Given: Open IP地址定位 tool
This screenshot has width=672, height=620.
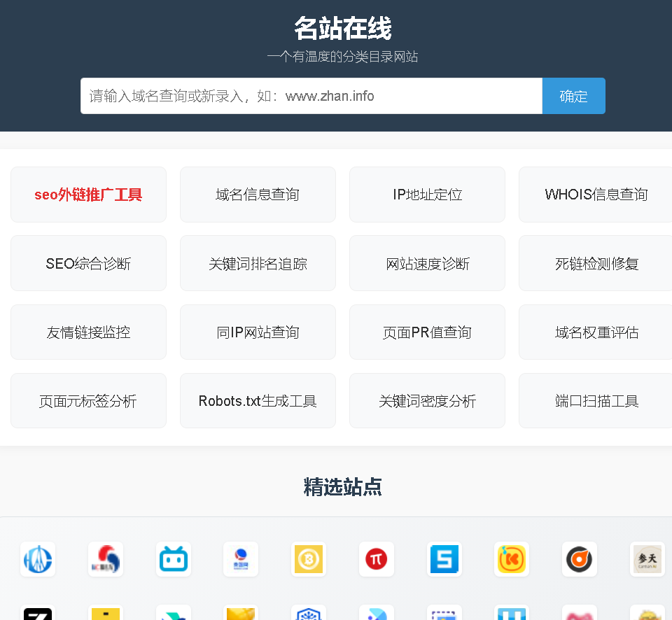Looking at the screenshot, I should (427, 195).
